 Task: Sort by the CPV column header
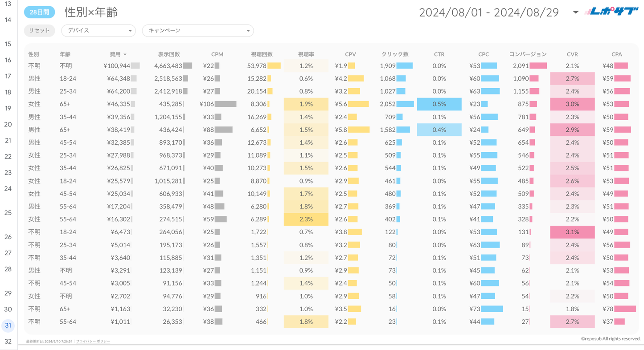(x=350, y=54)
